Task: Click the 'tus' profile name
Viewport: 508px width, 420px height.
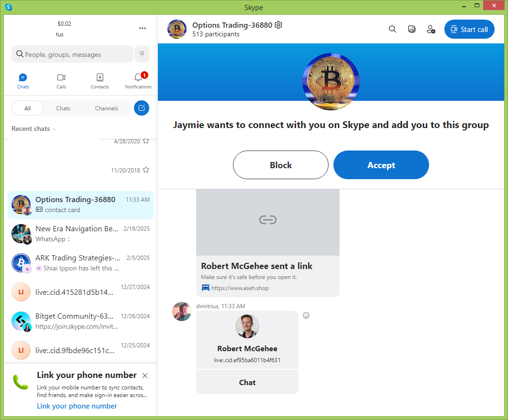Action: (60, 34)
